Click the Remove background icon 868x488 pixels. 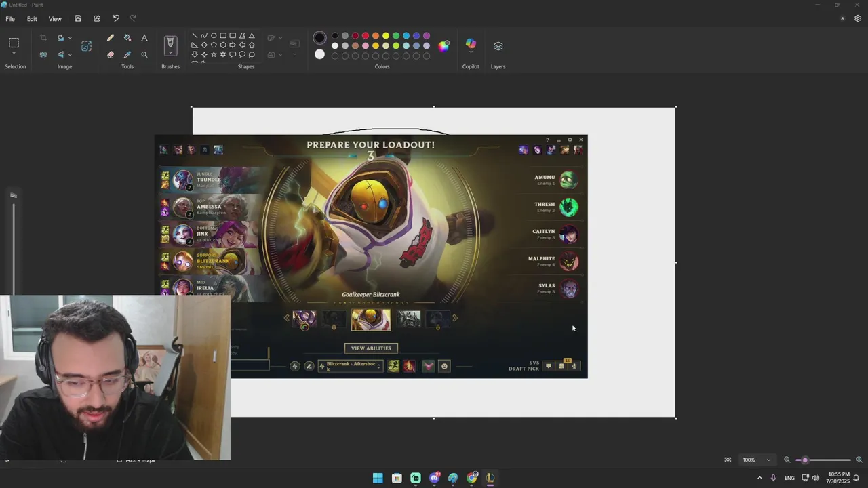pos(43,54)
